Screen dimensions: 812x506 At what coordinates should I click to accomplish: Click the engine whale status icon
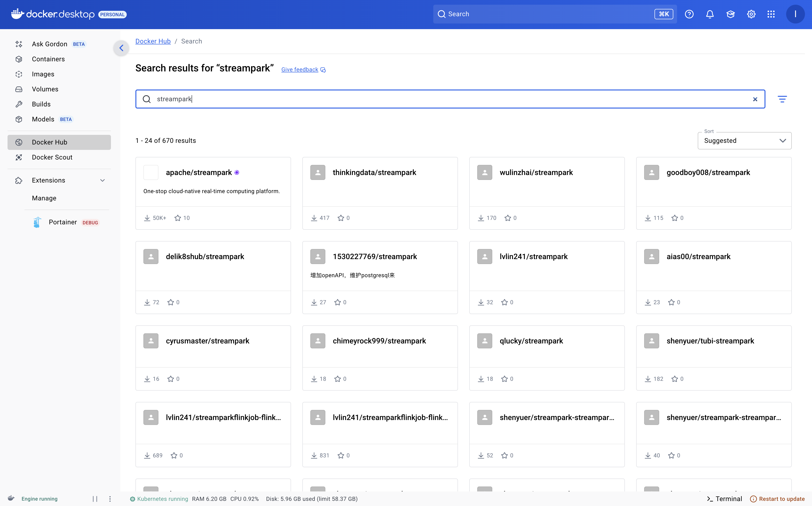[x=11, y=498]
